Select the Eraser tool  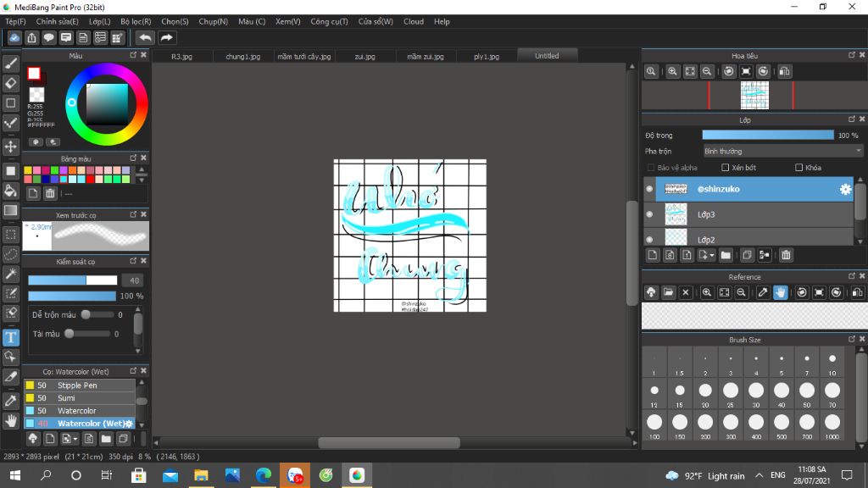click(10, 83)
